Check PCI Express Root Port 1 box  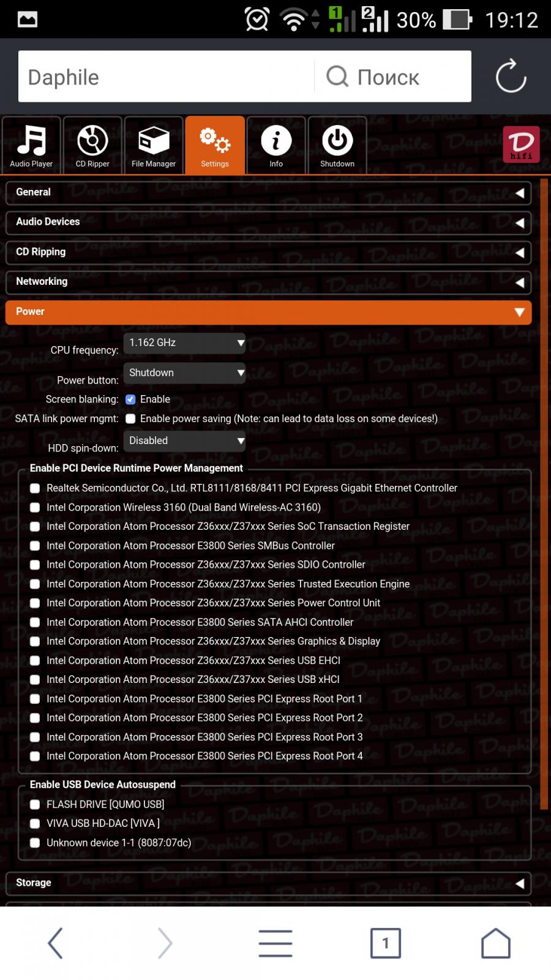35,699
